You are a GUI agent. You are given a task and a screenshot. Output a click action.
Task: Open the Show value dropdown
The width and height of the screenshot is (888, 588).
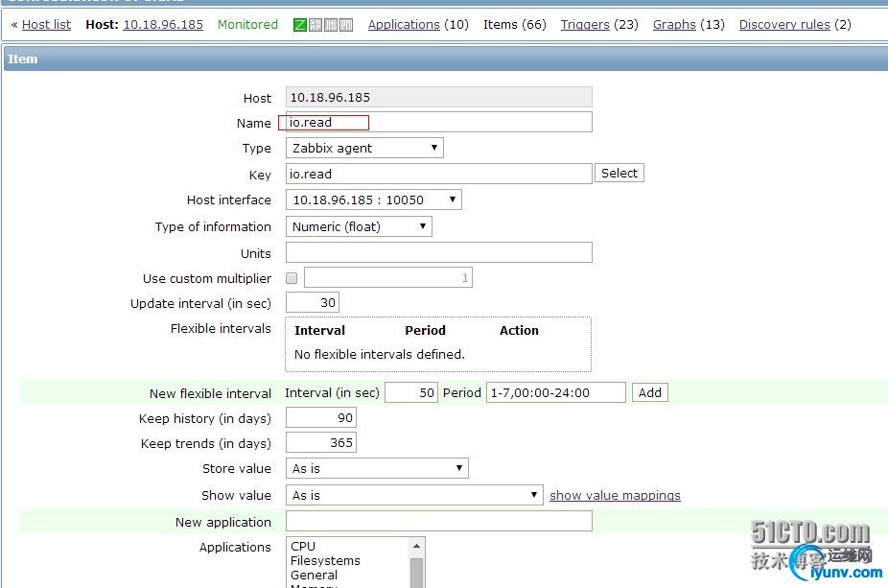pyautogui.click(x=414, y=495)
